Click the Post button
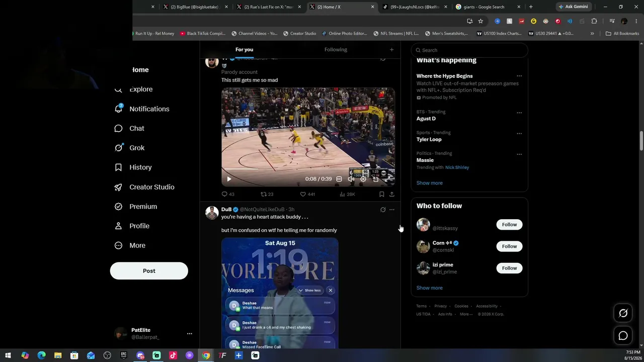 [x=149, y=271]
